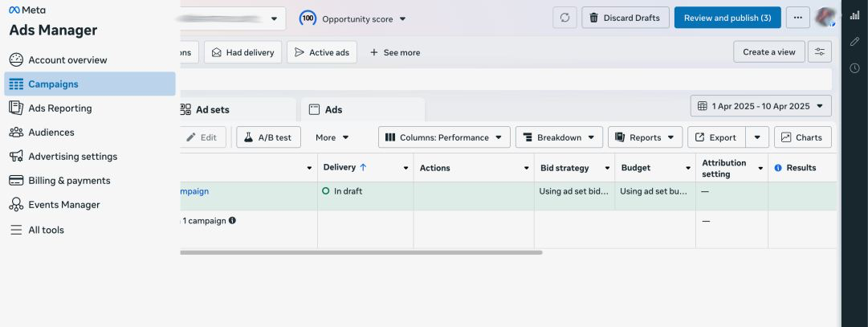Open the edit pencil panel in right rail
Image resolution: width=868 pixels, height=327 pixels.
coord(854,42)
